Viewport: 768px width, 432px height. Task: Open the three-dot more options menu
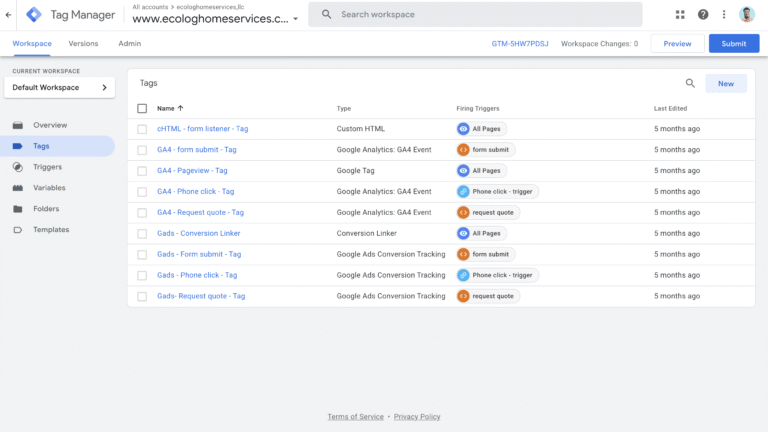coord(724,15)
